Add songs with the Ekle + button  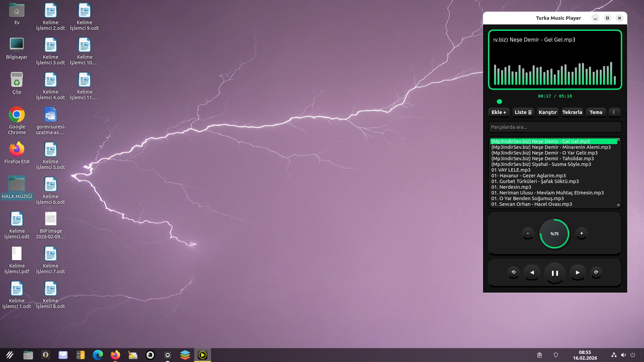(499, 112)
